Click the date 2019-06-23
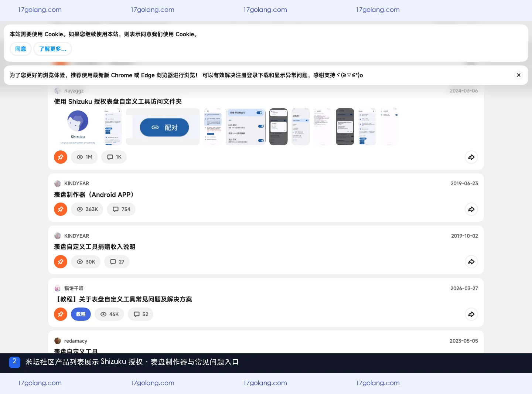Viewport: 532px width, 394px height. (464, 184)
